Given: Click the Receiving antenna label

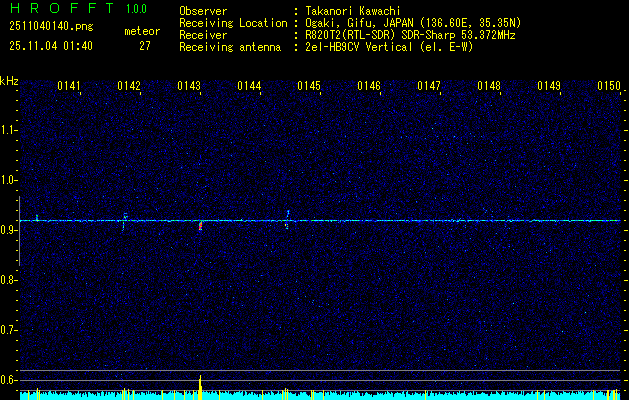Looking at the screenshot, I should pyautogui.click(x=230, y=47).
